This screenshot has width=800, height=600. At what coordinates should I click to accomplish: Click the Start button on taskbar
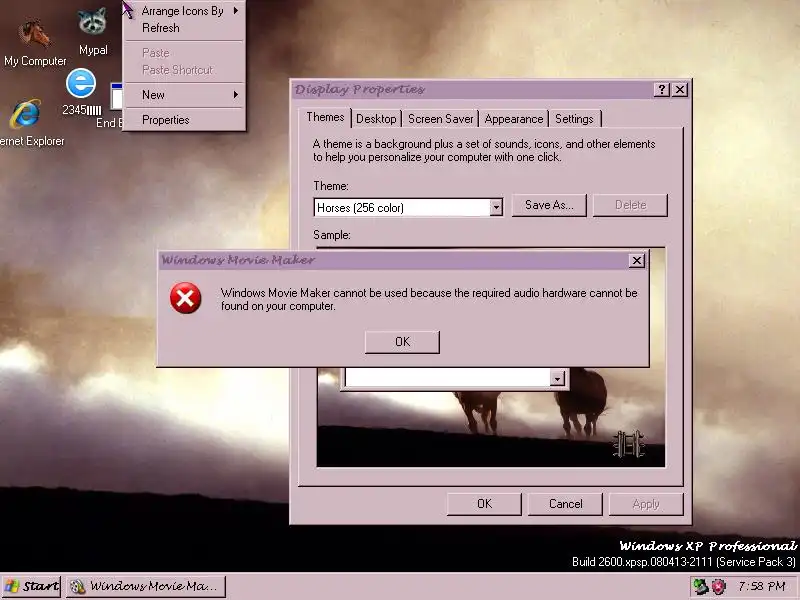tap(32, 586)
